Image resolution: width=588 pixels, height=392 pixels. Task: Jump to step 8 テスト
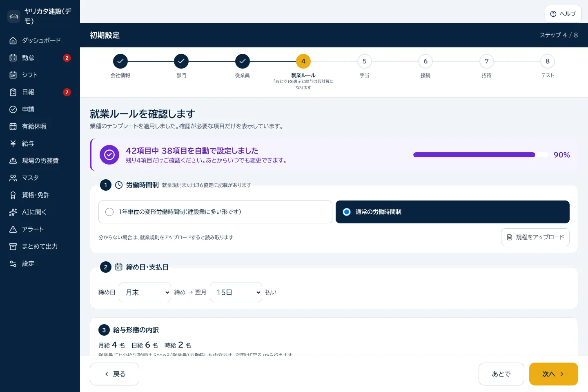[x=548, y=61]
